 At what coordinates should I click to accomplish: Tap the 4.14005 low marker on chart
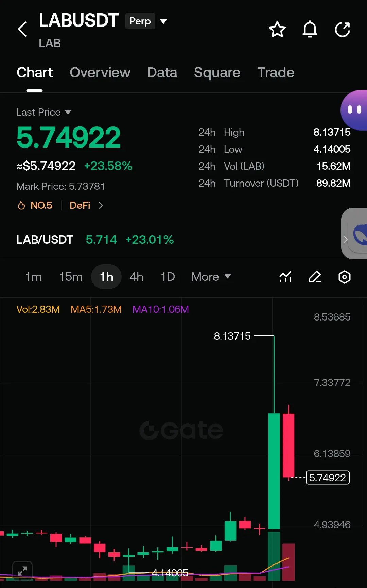pos(170,573)
